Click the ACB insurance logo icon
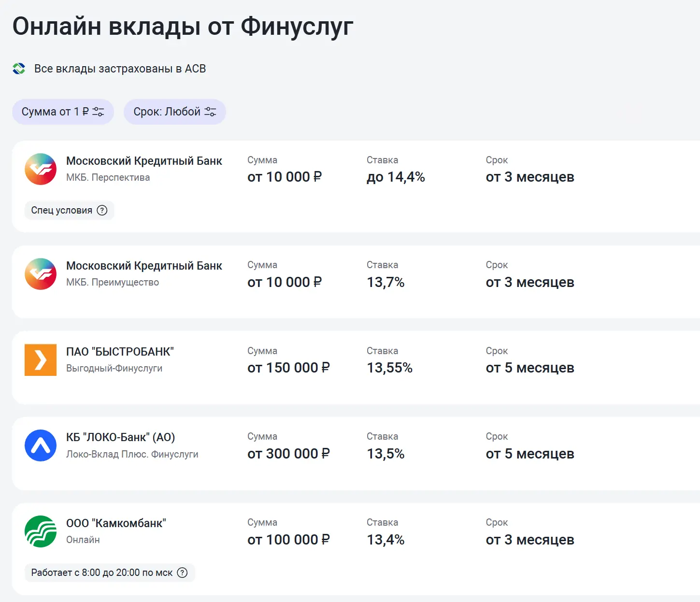700x602 pixels. click(19, 69)
